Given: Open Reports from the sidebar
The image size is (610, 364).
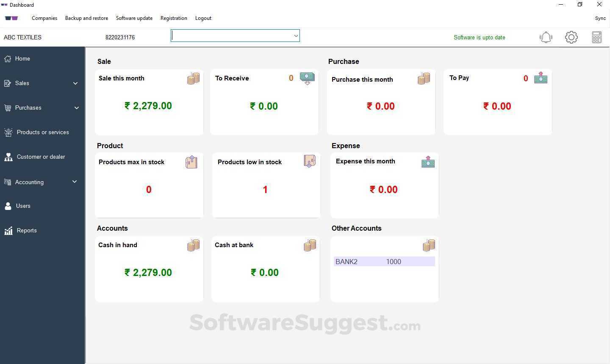Looking at the screenshot, I should click(x=27, y=230).
